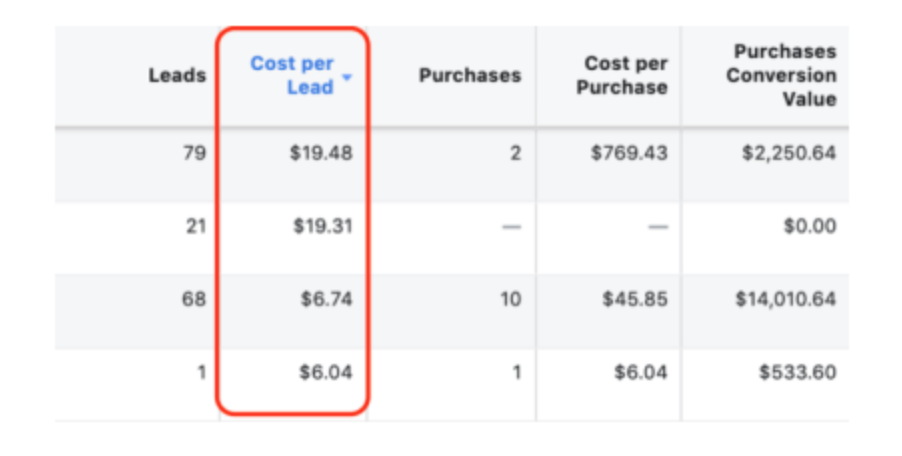Click the $2,250.64 conversion value cell
This screenshot has width=902, height=456.
click(x=786, y=155)
